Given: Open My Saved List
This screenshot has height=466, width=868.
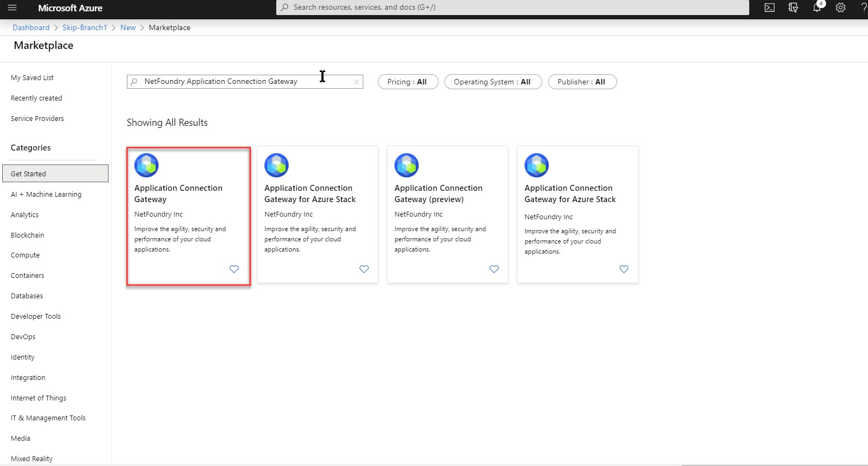Looking at the screenshot, I should point(32,78).
